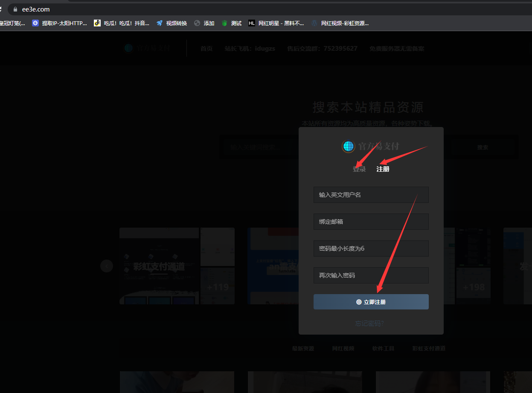Image resolution: width=532 pixels, height=393 pixels.
Task: Click the 忘记密码? link
Action: [x=370, y=324]
